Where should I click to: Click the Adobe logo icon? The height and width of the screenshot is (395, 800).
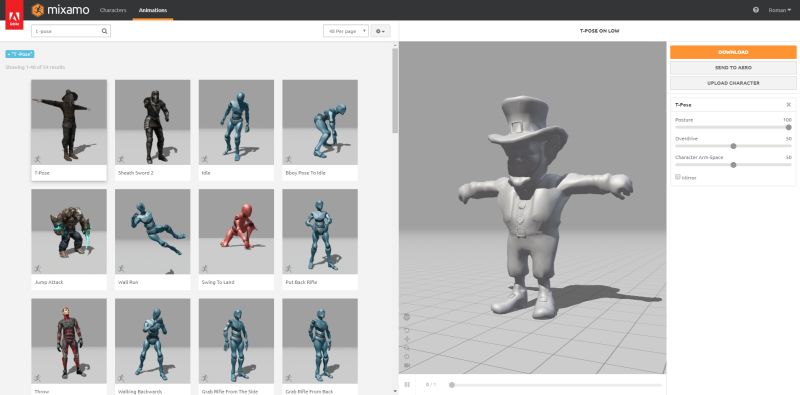[x=14, y=15]
